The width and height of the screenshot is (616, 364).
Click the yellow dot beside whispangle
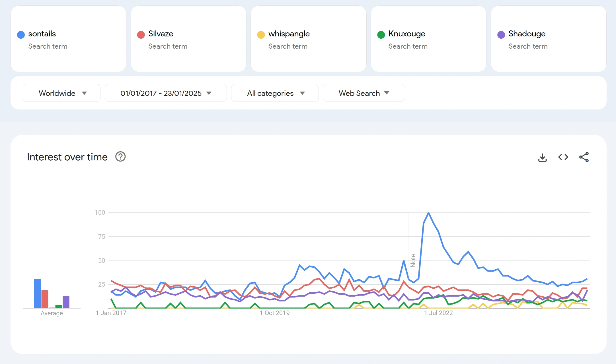[x=261, y=35]
